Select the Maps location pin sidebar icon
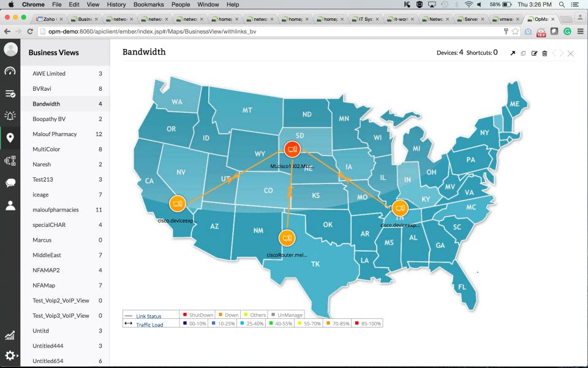This screenshot has height=368, width=588. [10, 138]
